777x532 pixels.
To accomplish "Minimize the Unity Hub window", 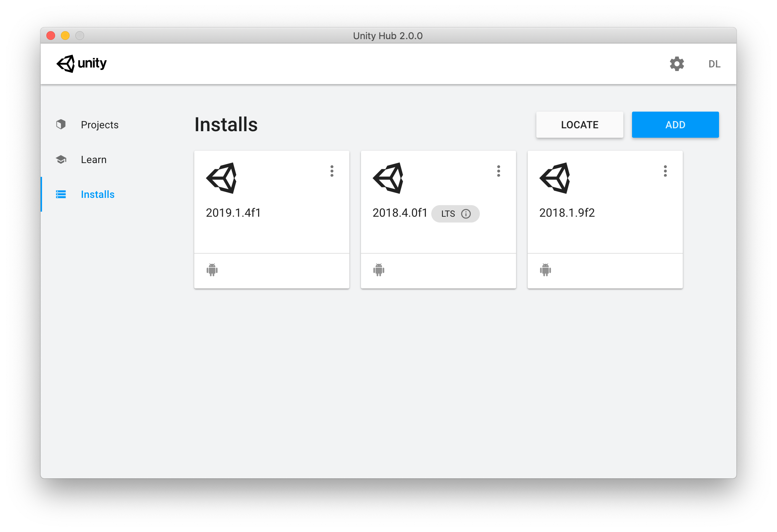I will 65,36.
